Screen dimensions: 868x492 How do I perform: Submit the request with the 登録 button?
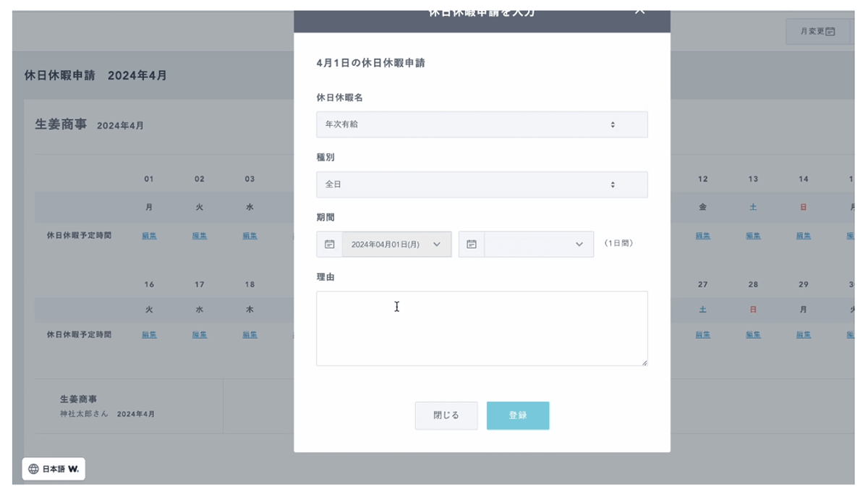tap(518, 416)
